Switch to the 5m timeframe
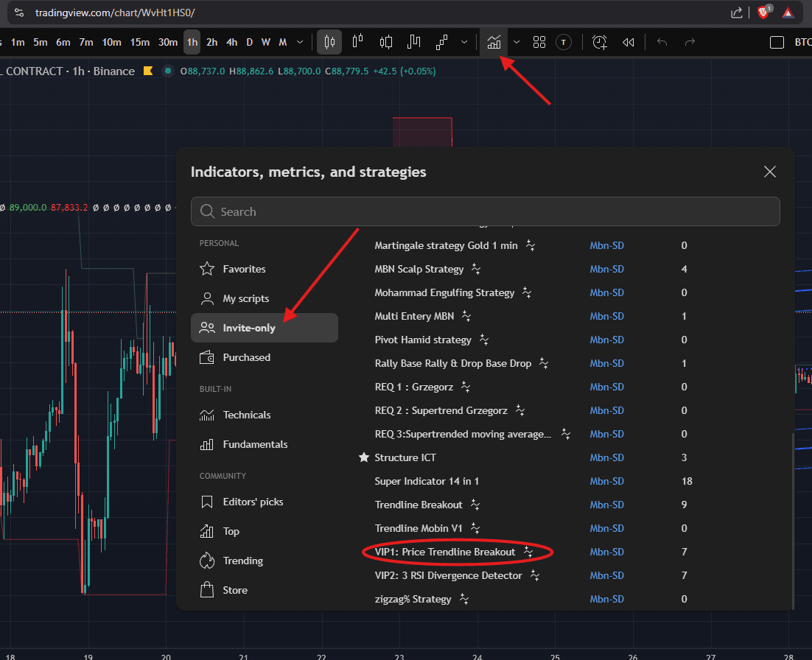Viewport: 812px width, 660px height. pyautogui.click(x=41, y=42)
